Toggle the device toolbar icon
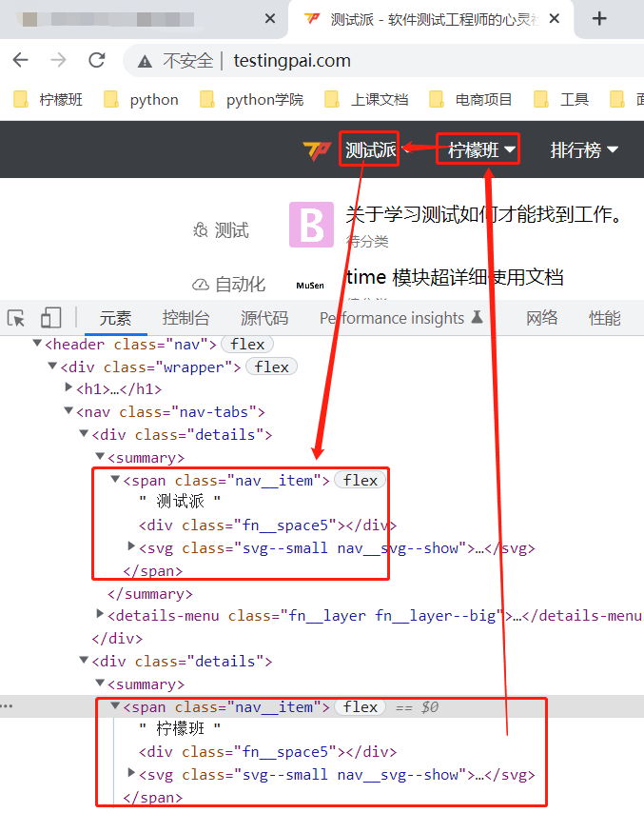The width and height of the screenshot is (644, 813). (50, 318)
